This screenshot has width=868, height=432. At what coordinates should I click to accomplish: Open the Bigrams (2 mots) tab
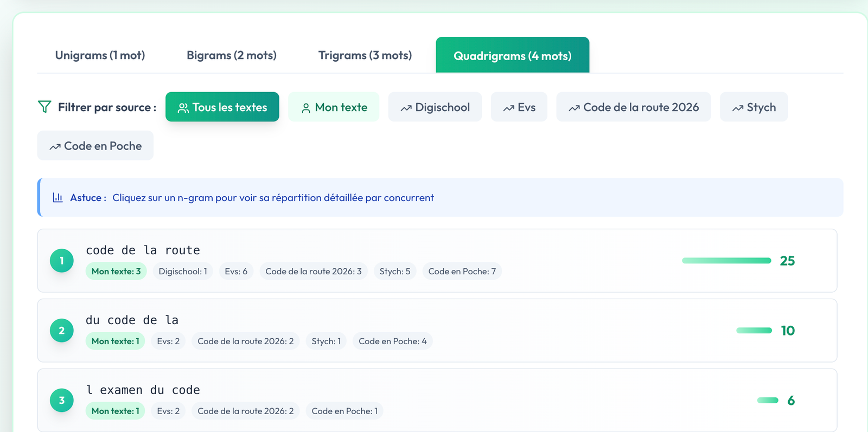tap(232, 55)
